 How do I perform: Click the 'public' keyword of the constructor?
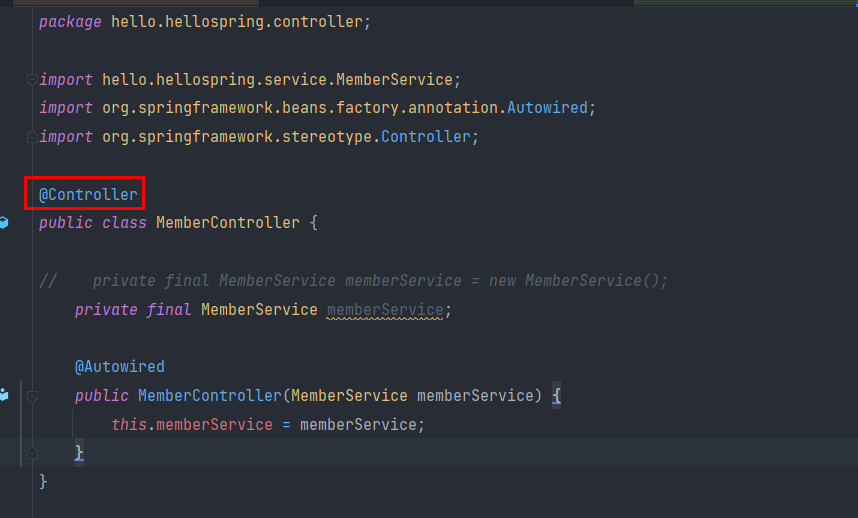coord(102,395)
